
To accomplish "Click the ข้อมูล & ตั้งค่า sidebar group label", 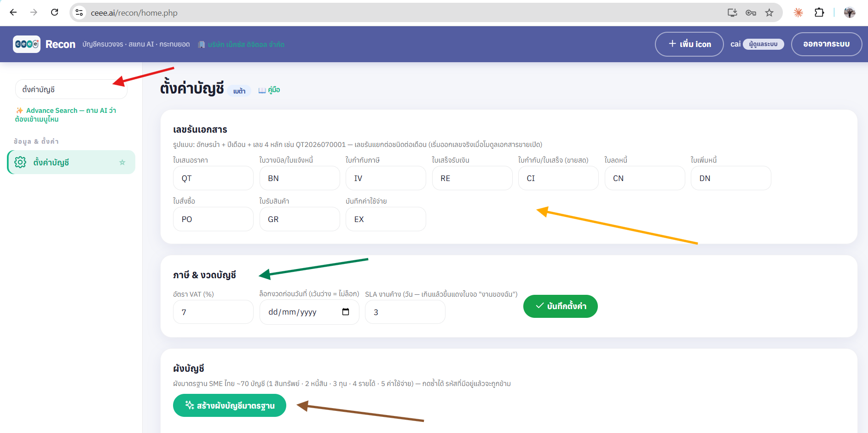I will (36, 141).
